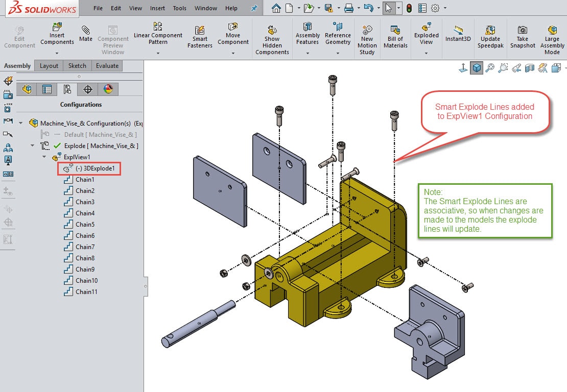Open Bill of Materials tool
This screenshot has width=567, height=392.
[x=395, y=35]
